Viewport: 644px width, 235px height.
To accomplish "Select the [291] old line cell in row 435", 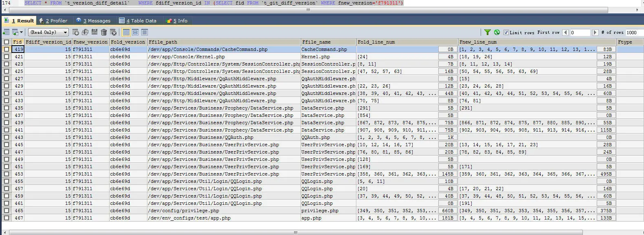I will [397, 108].
